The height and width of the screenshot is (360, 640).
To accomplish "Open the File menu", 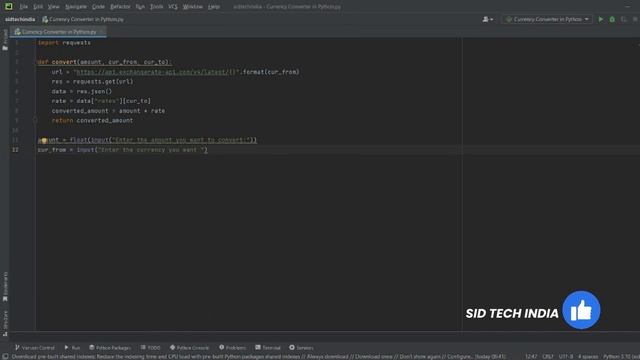I will (x=24, y=7).
